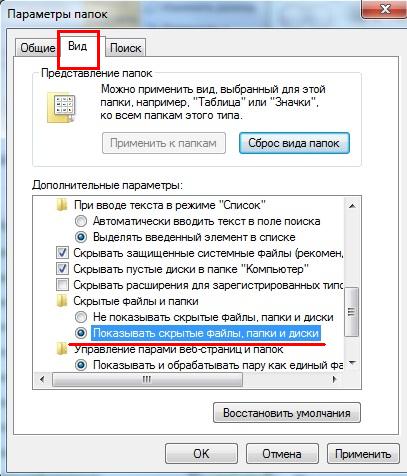The height and width of the screenshot is (476, 407).
Task: Uncheck Скрывать пустые диски в папке Компьютер
Action: tap(62, 269)
